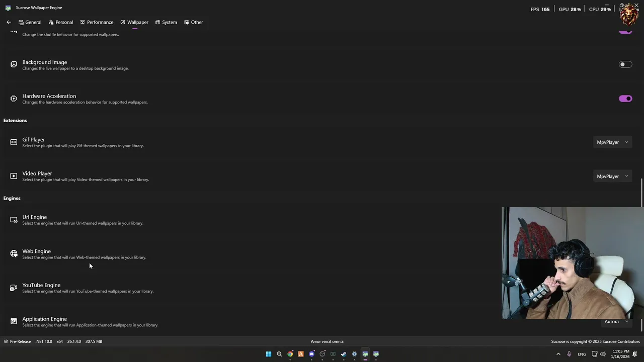Open the gear settings app on taskbar

tap(354, 354)
